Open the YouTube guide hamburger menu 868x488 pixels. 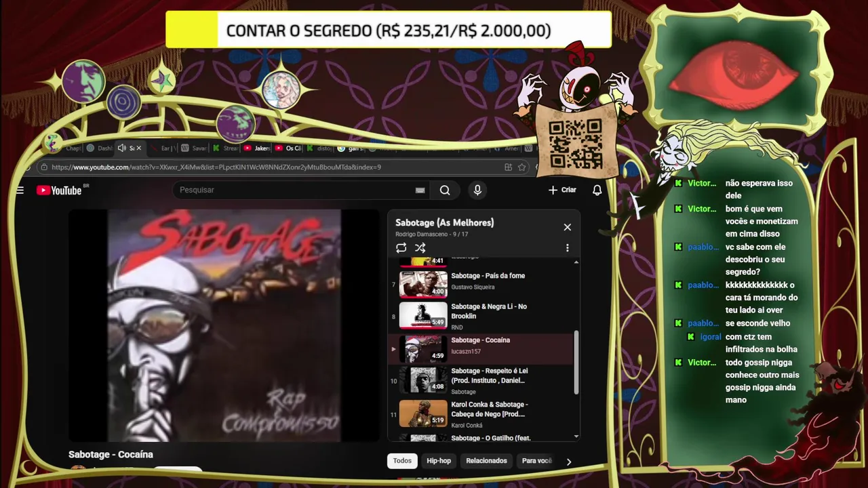(20, 190)
